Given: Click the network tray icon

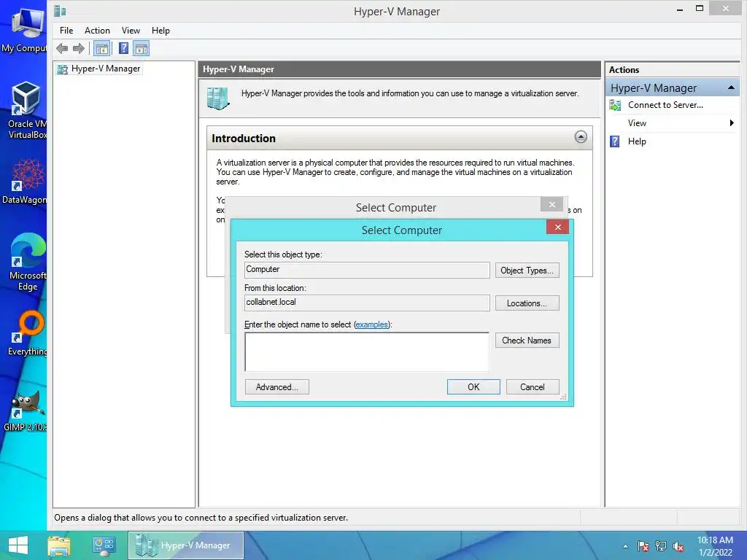Looking at the screenshot, I should [661, 546].
